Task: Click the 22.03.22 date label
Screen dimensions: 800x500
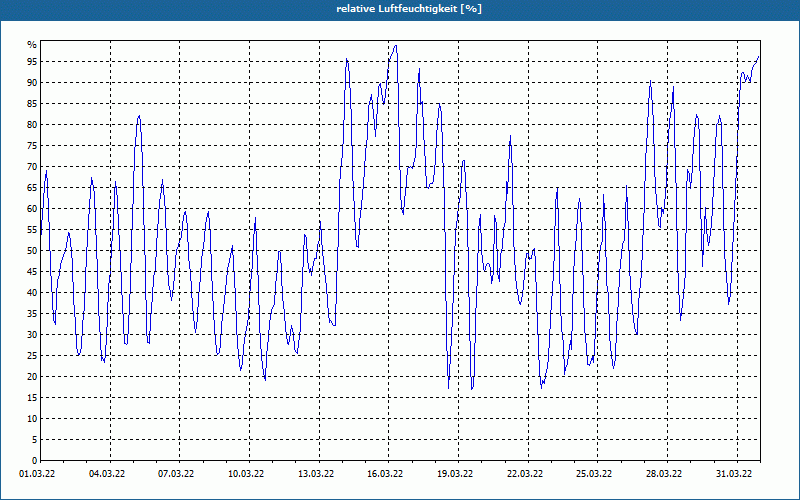Action: pos(525,474)
